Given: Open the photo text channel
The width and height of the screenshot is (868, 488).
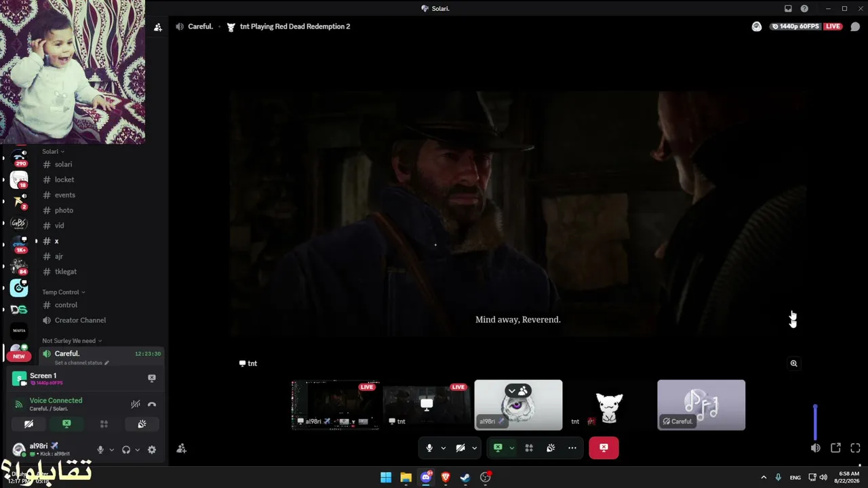Looking at the screenshot, I should [100, 210].
